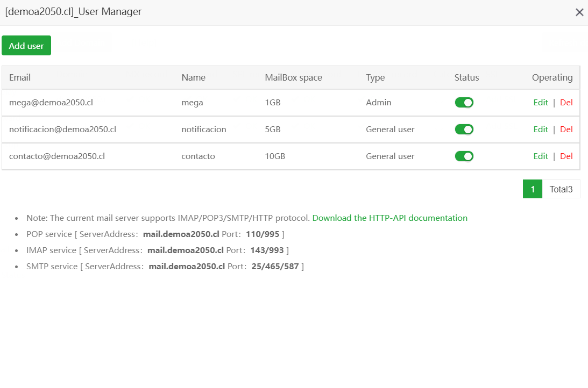This screenshot has height=388, width=588.
Task: Click the Total3 pagination label
Action: 561,189
